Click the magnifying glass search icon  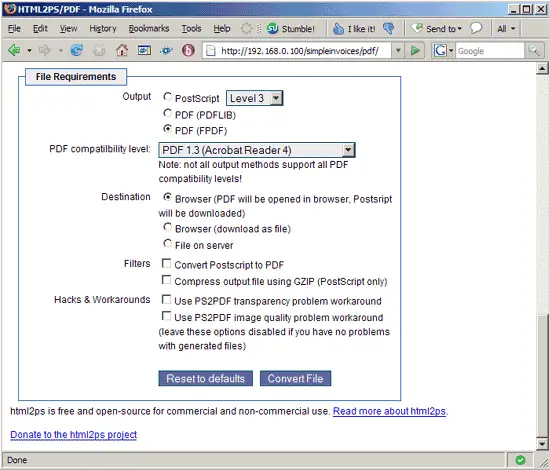534,51
